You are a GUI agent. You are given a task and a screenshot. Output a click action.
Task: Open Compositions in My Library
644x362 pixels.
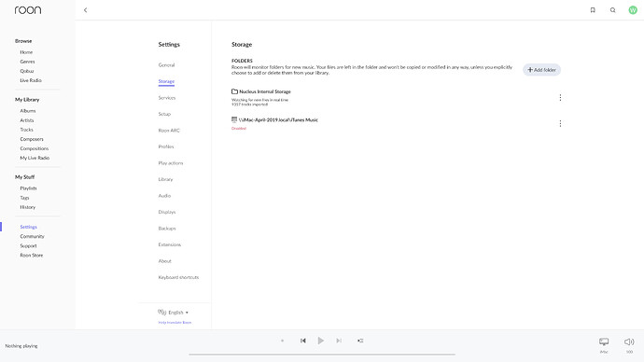35,148
